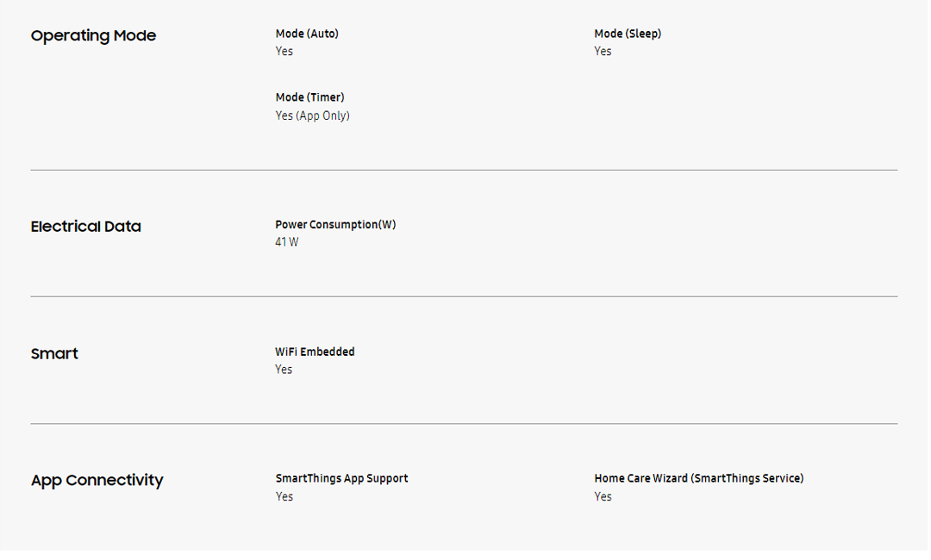This screenshot has width=931, height=560.
Task: Select the Mode (Sleep) spec label
Action: pyautogui.click(x=628, y=34)
